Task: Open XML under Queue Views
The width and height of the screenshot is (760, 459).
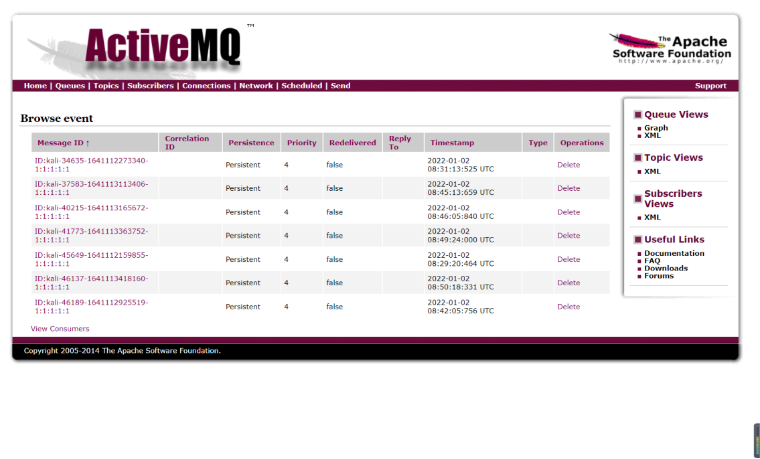Action: (x=652, y=136)
